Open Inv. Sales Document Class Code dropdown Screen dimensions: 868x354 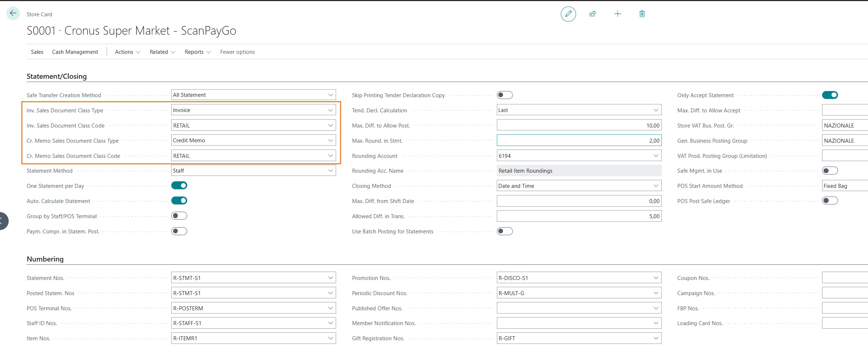coord(330,125)
